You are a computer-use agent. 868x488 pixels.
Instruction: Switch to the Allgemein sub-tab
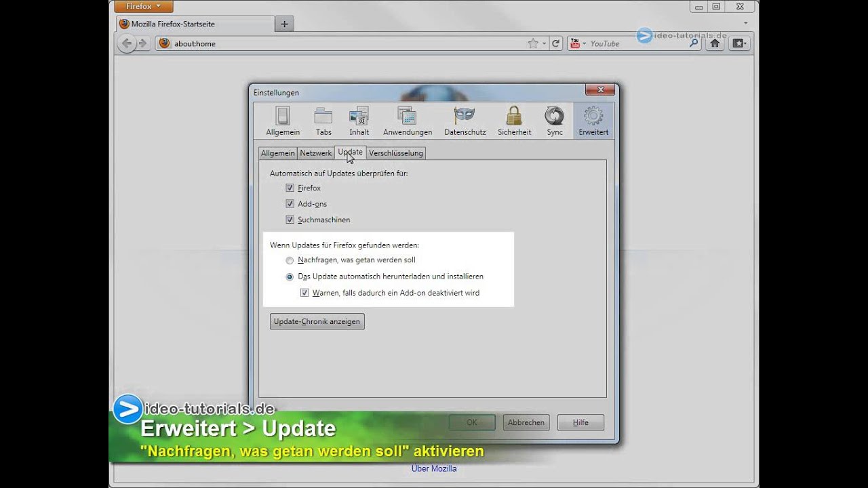point(278,153)
